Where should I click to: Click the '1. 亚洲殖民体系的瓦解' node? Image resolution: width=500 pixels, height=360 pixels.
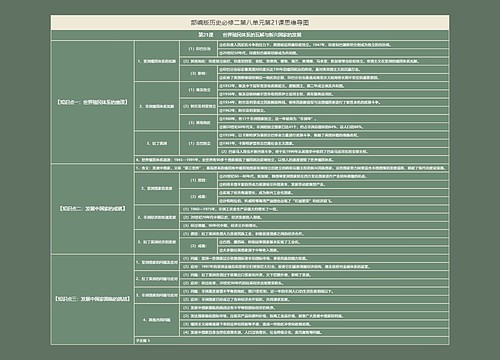tap(157, 61)
